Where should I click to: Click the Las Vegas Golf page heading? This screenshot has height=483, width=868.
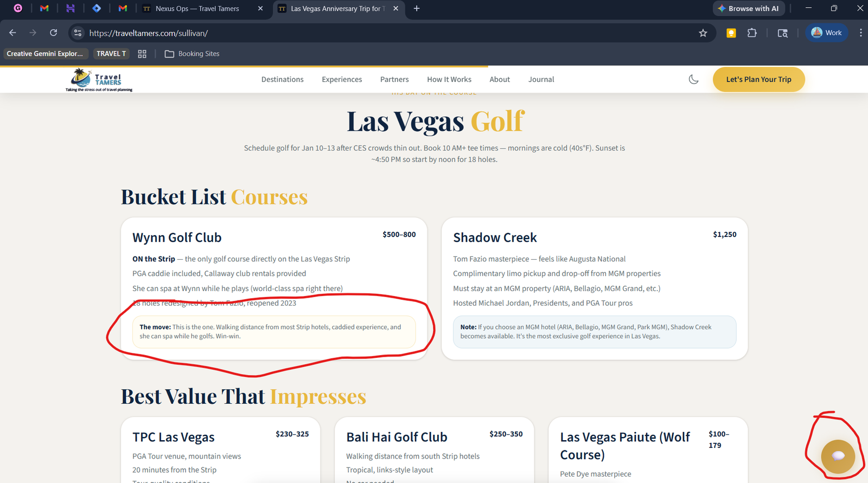point(436,121)
